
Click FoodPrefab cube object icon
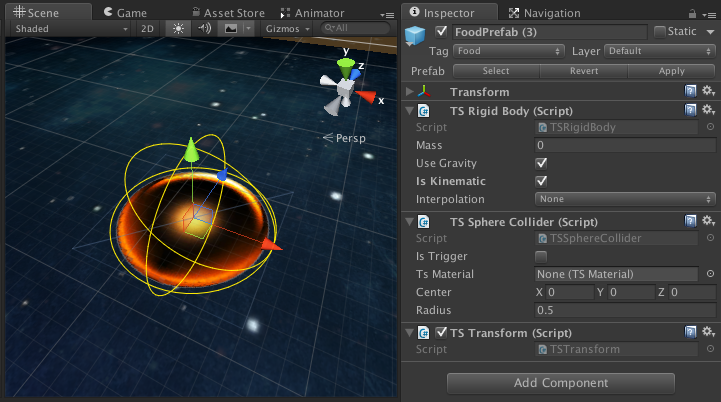[415, 35]
